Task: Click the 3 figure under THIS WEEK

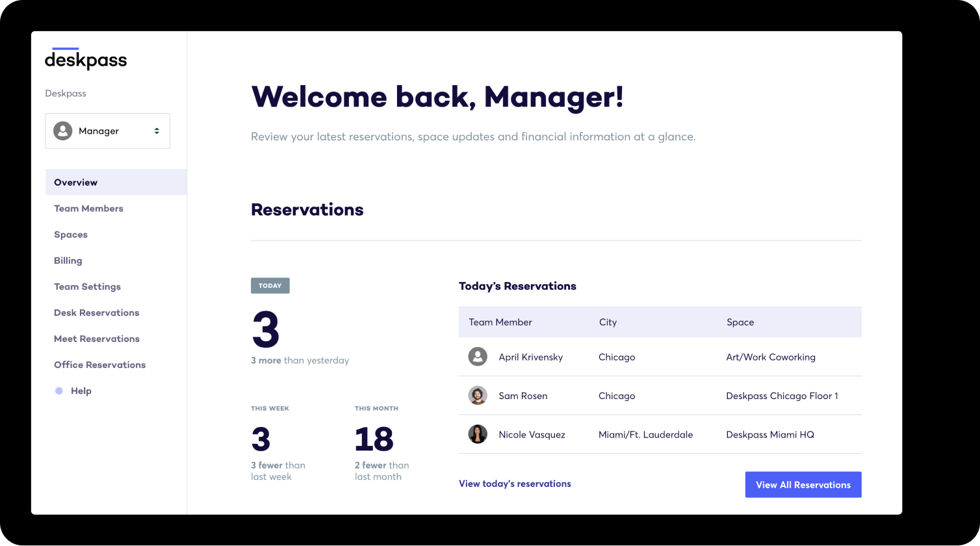Action: (261, 439)
